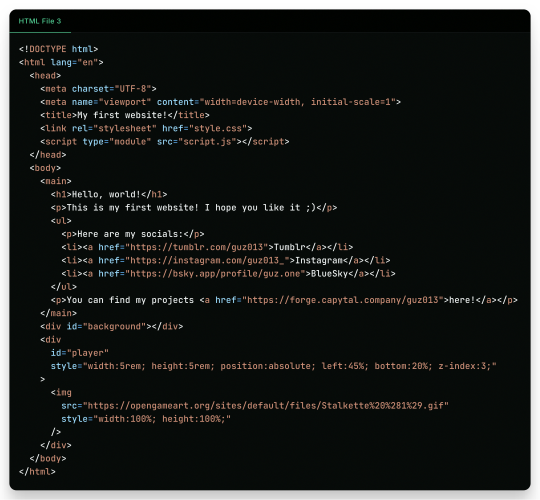Click the opening <main> tag
Viewport: 540px width, 500px height.
pyautogui.click(x=56, y=181)
